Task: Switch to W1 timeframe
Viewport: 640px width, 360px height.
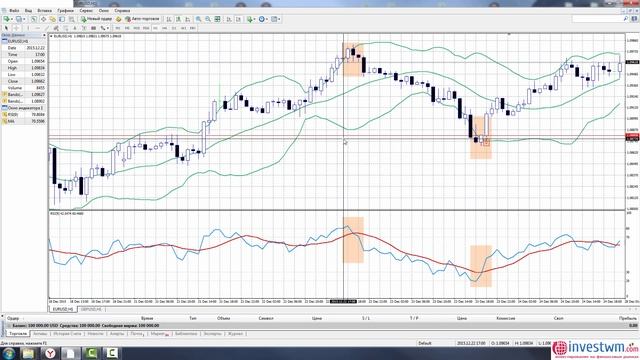Action: [x=183, y=28]
